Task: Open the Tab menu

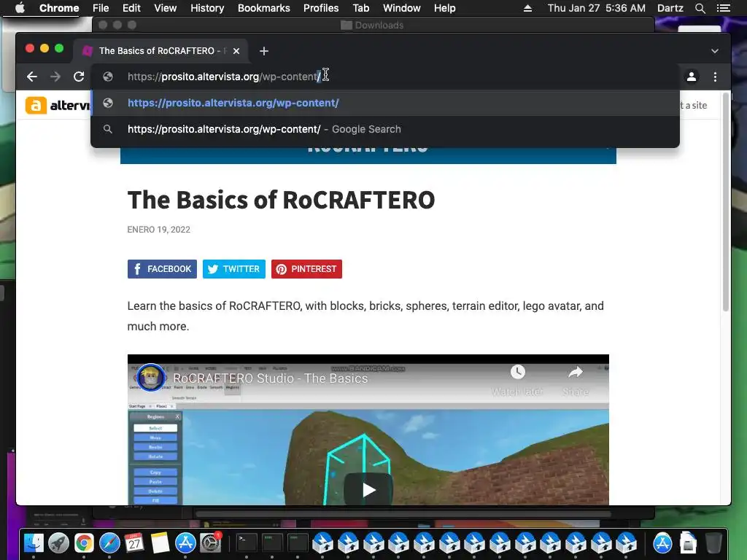Action: [360, 8]
